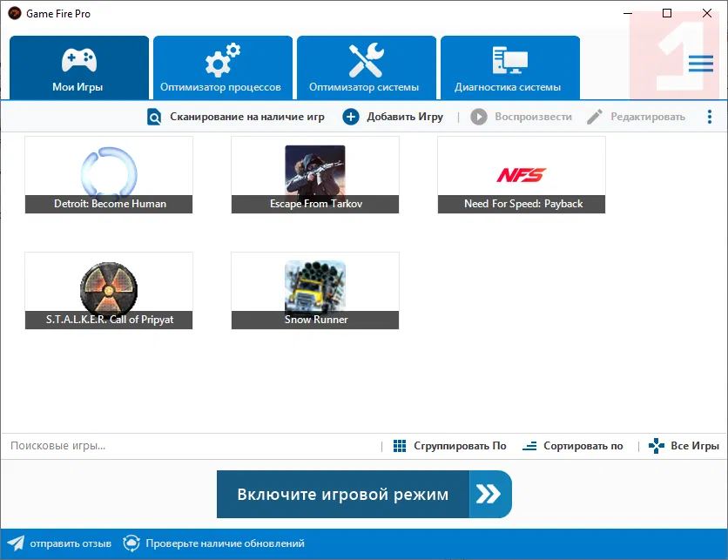Click the Detroit: Become Human title
Screen dimensions: 728x560
point(110,204)
